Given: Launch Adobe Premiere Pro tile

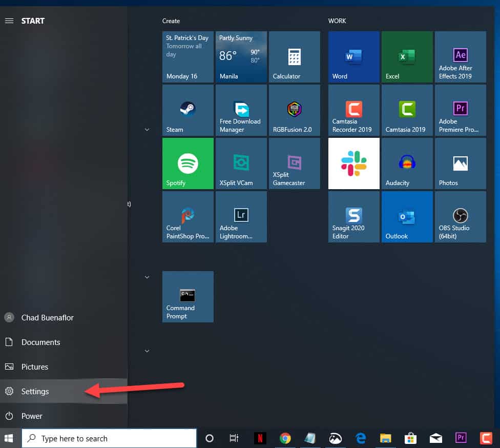Looking at the screenshot, I should 460,110.
